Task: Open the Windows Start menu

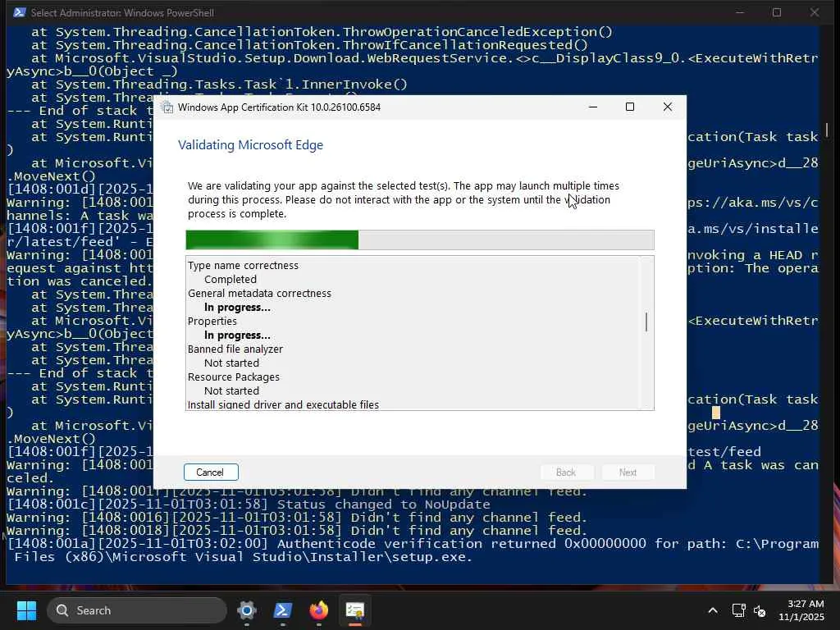Action: click(x=26, y=610)
